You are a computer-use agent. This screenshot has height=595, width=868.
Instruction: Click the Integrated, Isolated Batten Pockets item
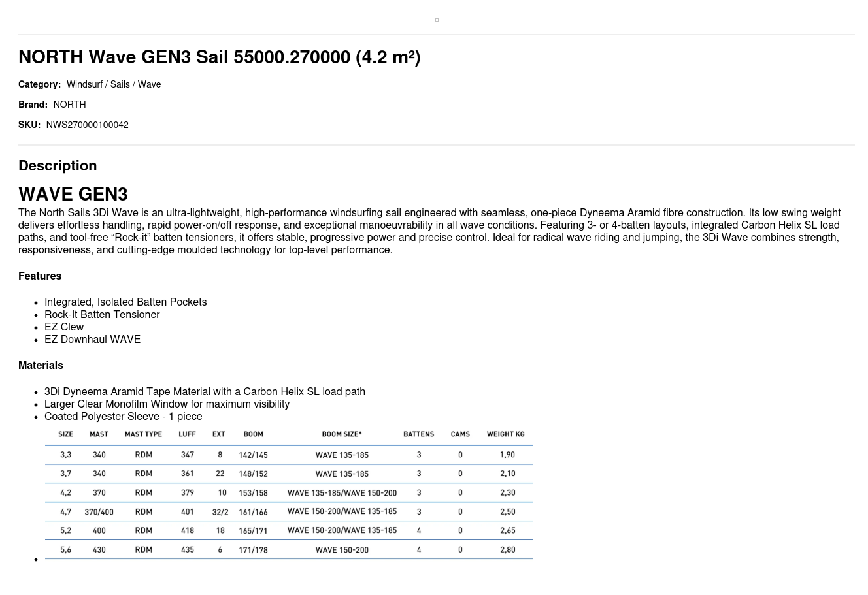point(125,302)
